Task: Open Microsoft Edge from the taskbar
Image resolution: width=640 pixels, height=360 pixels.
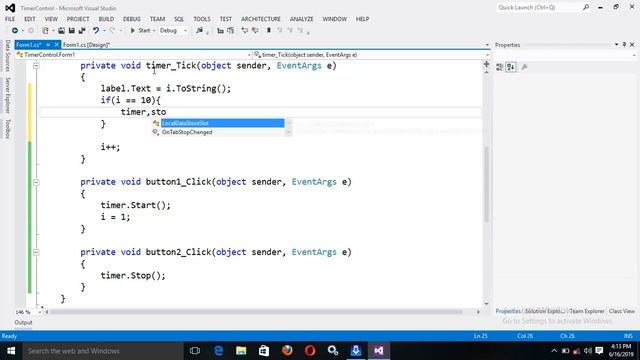Action: [218, 351]
